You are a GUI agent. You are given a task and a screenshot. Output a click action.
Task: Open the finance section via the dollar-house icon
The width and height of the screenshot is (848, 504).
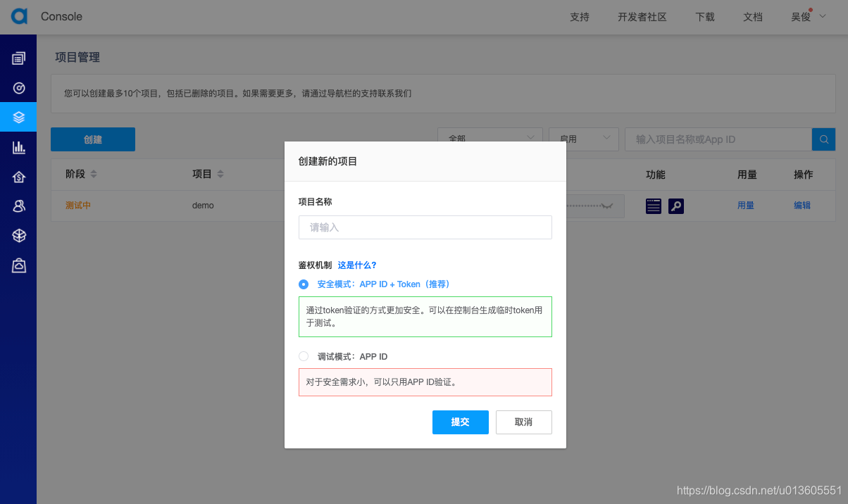click(18, 176)
